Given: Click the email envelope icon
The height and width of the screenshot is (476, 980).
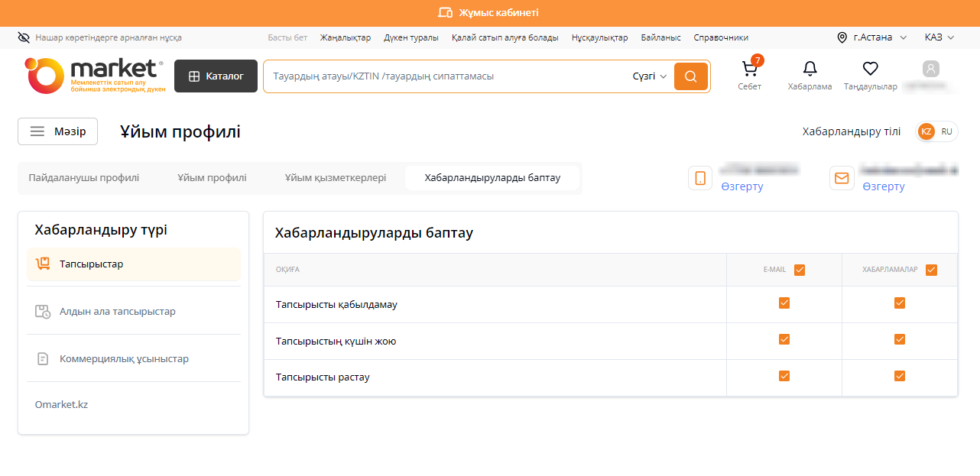Looking at the screenshot, I should coord(842,178).
